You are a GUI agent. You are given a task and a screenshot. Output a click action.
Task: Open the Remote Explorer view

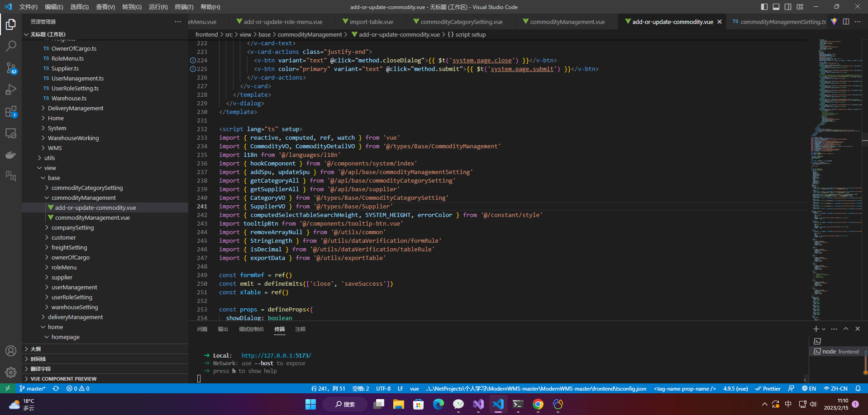(x=11, y=133)
